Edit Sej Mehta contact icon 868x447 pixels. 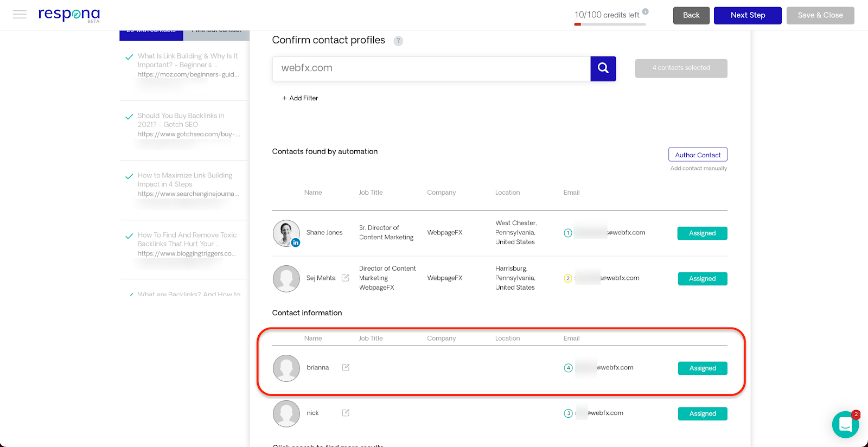point(346,278)
